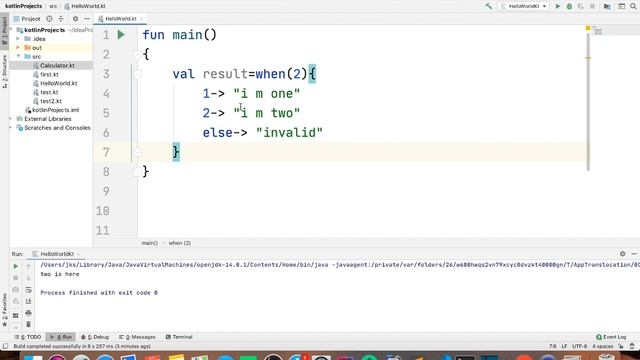The height and width of the screenshot is (360, 640).
Task: Toggle the Structure tool window side tab
Action: pyautogui.click(x=4, y=71)
